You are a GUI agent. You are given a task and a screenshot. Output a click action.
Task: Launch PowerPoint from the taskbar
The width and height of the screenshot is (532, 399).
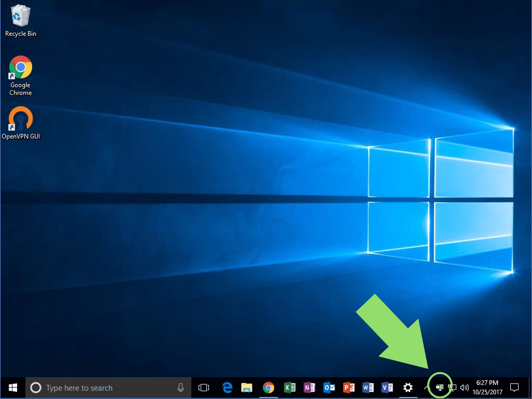point(349,388)
